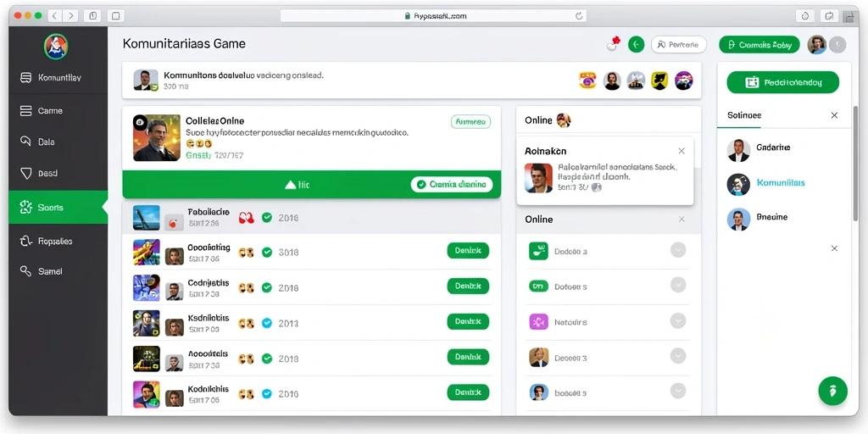Click the browser reload icon in address bar
The image size is (868, 434).
(x=579, y=16)
